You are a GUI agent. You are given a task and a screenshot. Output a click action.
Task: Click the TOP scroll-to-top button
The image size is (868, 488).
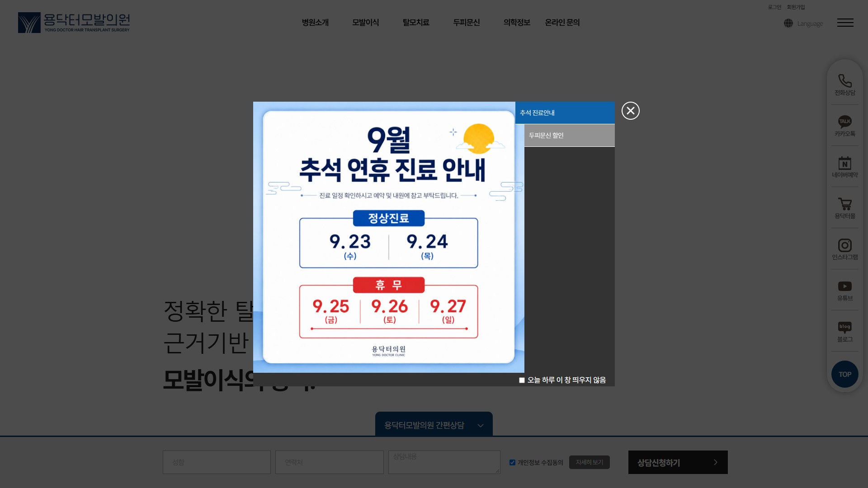(844, 374)
